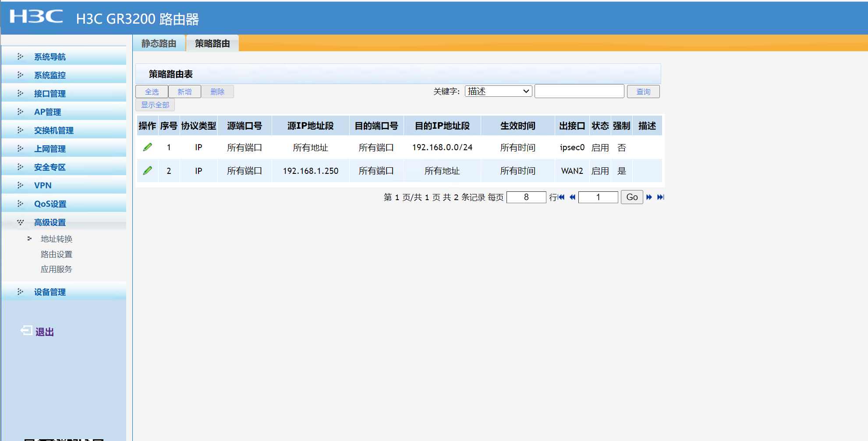Go to the first page of records
The height and width of the screenshot is (441, 868).
click(x=561, y=197)
